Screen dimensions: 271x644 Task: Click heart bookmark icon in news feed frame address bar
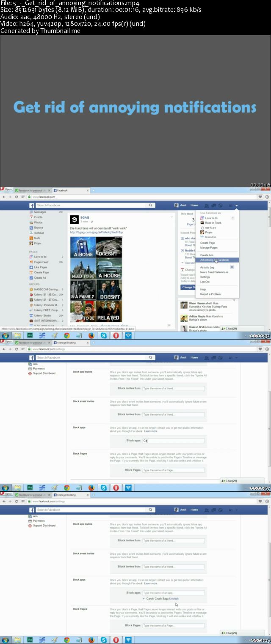click(x=260, y=197)
